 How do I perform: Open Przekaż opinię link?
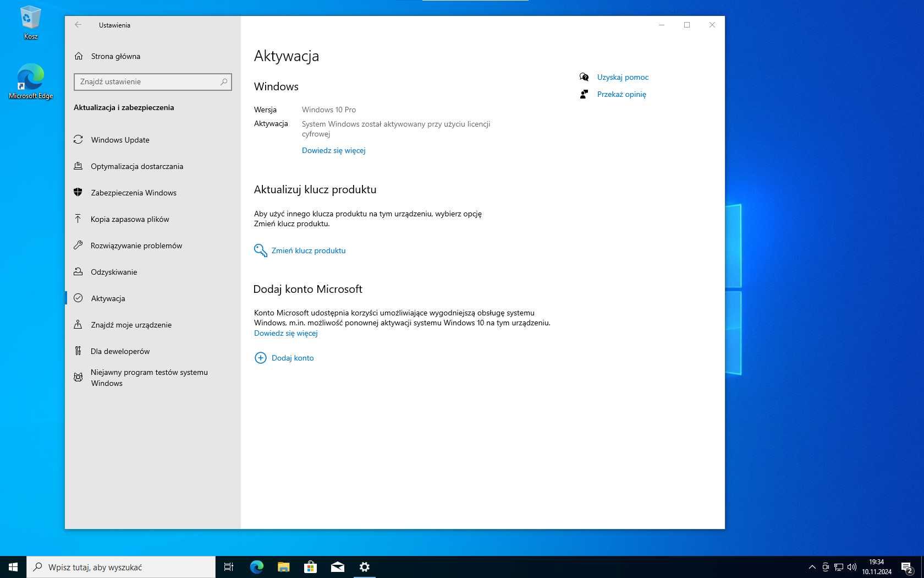[x=621, y=94]
